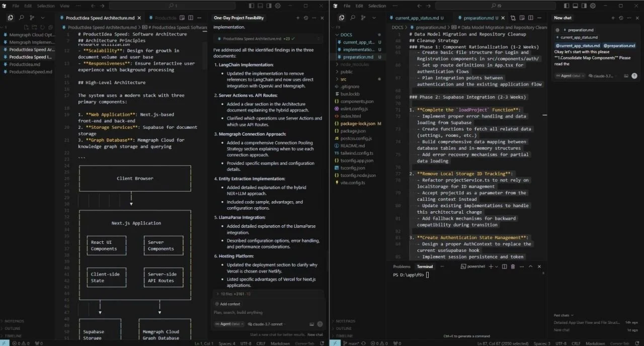This screenshot has width=644, height=346.
Task: Open terminal launch profile dropdown arrow
Action: (x=497, y=267)
